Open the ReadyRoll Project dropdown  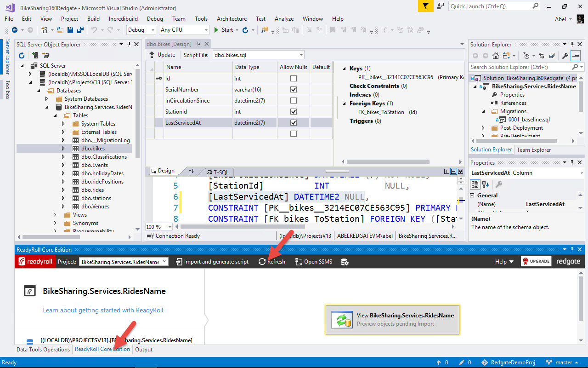(124, 261)
